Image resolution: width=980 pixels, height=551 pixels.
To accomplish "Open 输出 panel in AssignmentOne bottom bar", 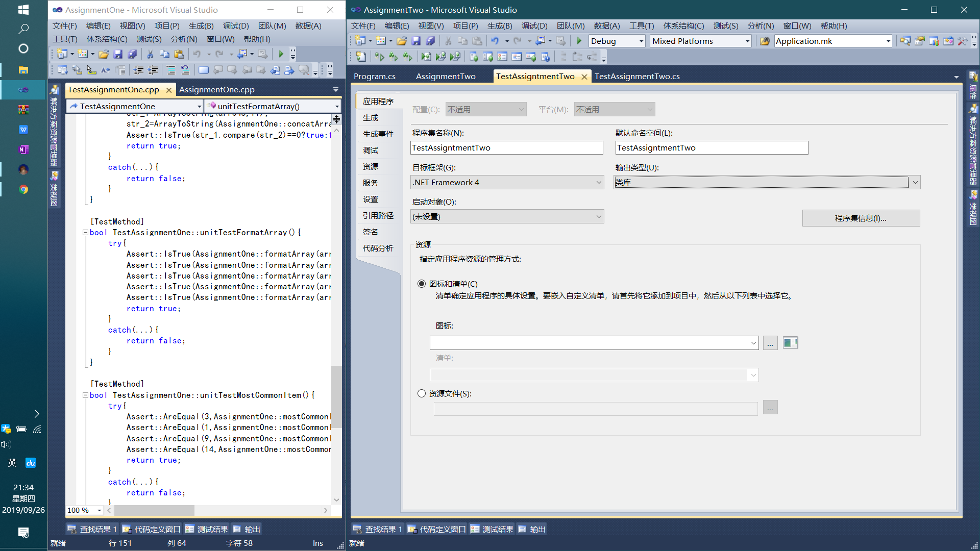I will click(x=247, y=529).
